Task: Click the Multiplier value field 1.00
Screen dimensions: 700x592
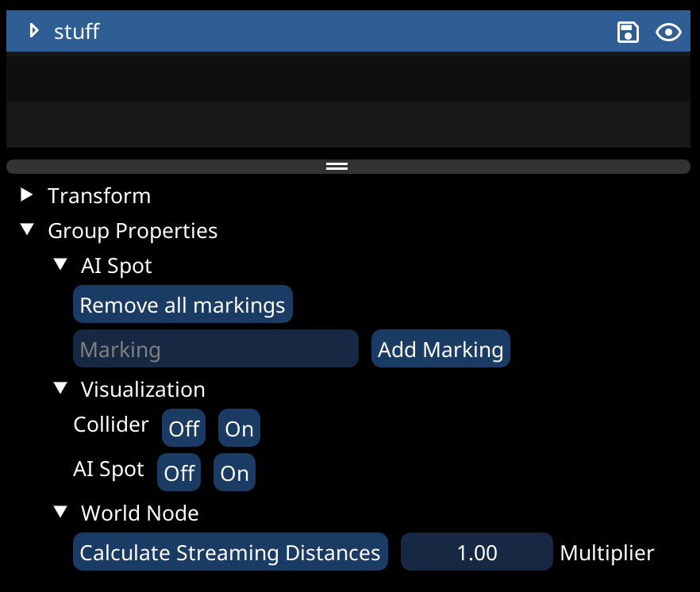Action: click(x=476, y=552)
